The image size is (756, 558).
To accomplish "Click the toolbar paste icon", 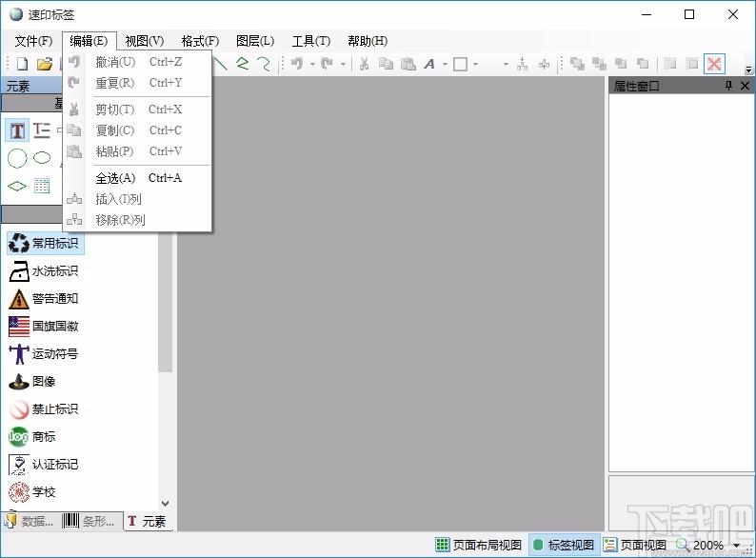I will click(408, 64).
